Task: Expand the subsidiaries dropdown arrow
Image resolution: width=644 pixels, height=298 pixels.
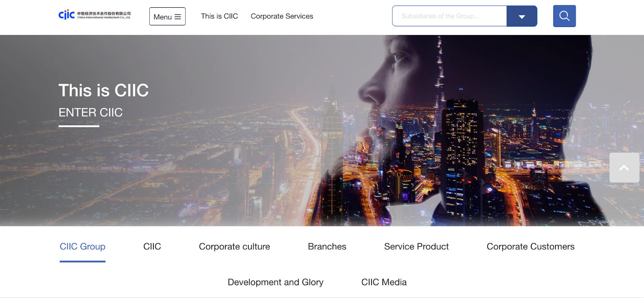Action: click(x=522, y=16)
